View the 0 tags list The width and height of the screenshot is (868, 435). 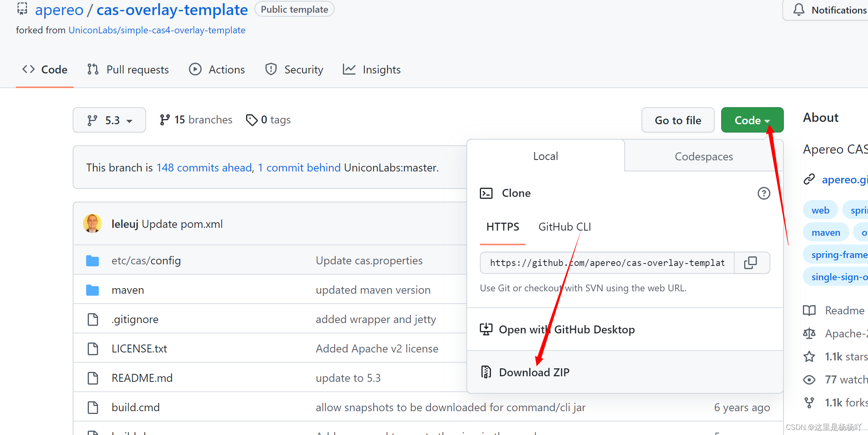pos(268,120)
